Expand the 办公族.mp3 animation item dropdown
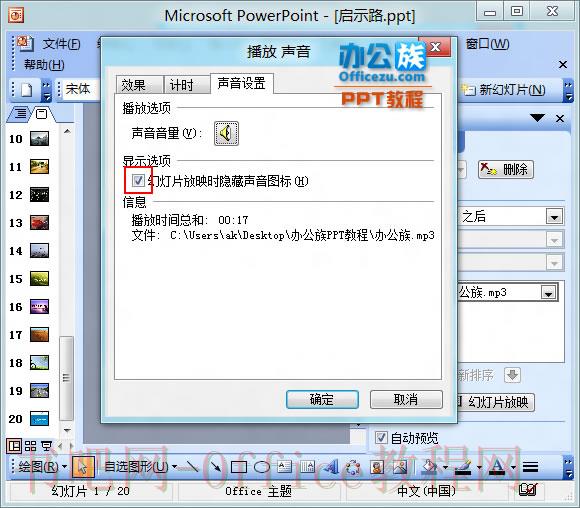The height and width of the screenshot is (508, 580). [x=548, y=293]
